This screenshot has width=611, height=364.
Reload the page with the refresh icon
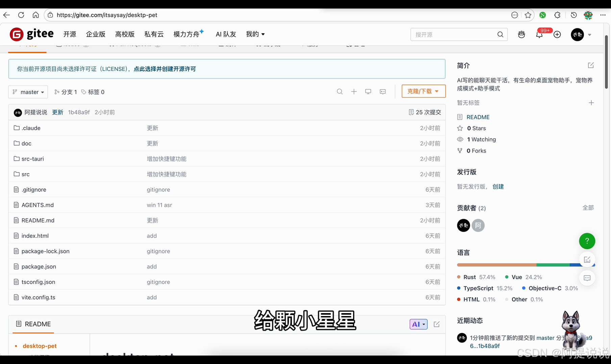click(x=21, y=15)
